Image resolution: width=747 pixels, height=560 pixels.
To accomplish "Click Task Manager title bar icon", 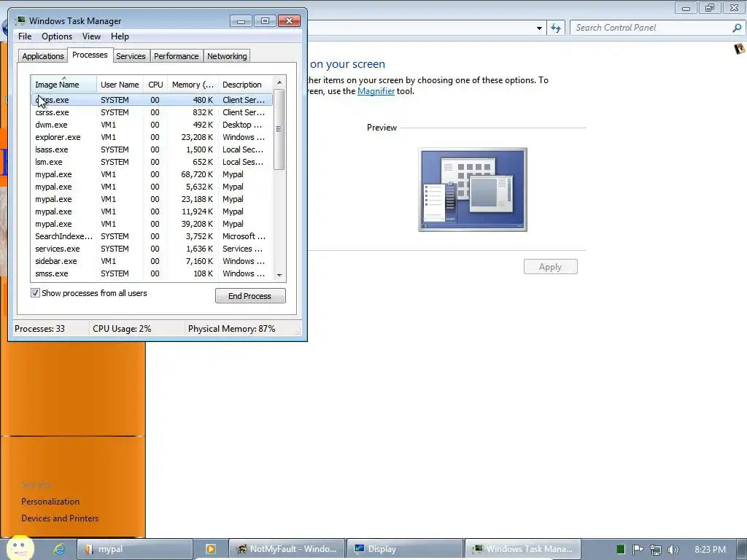I will (20, 20).
